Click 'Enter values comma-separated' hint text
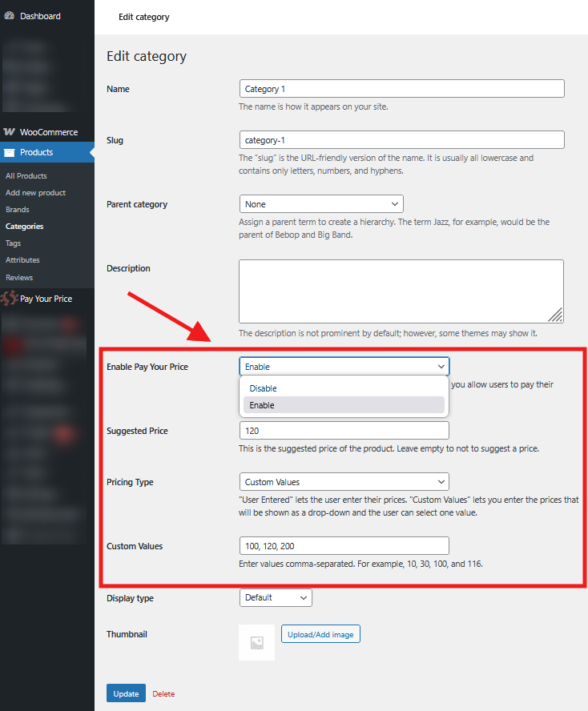Viewport: 588px width, 711px height. click(x=361, y=564)
